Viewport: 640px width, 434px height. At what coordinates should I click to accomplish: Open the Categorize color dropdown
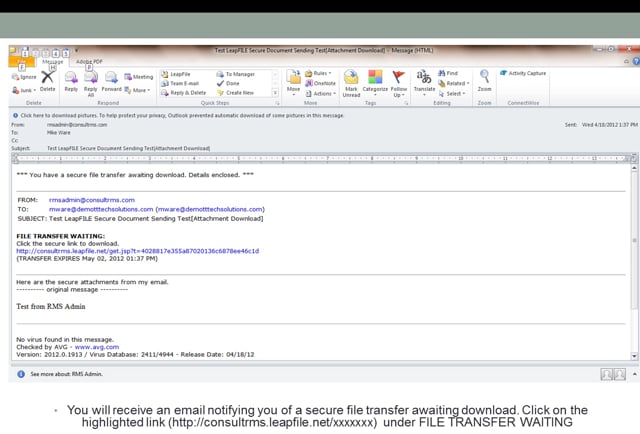tap(375, 83)
